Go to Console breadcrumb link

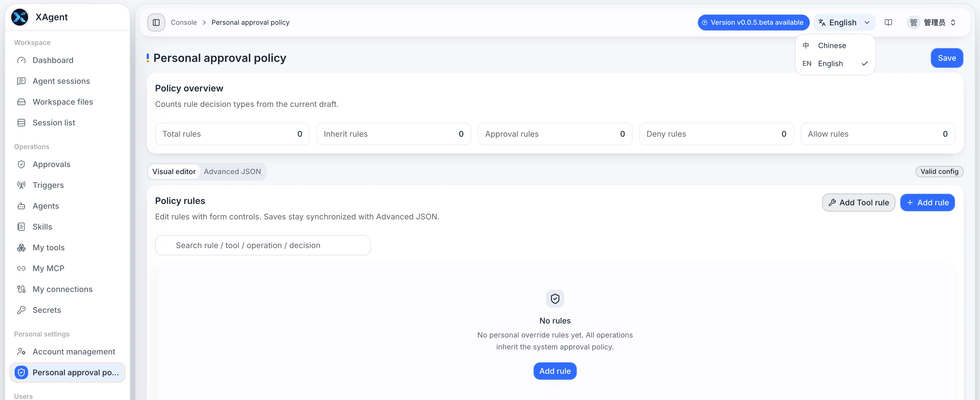[184, 23]
